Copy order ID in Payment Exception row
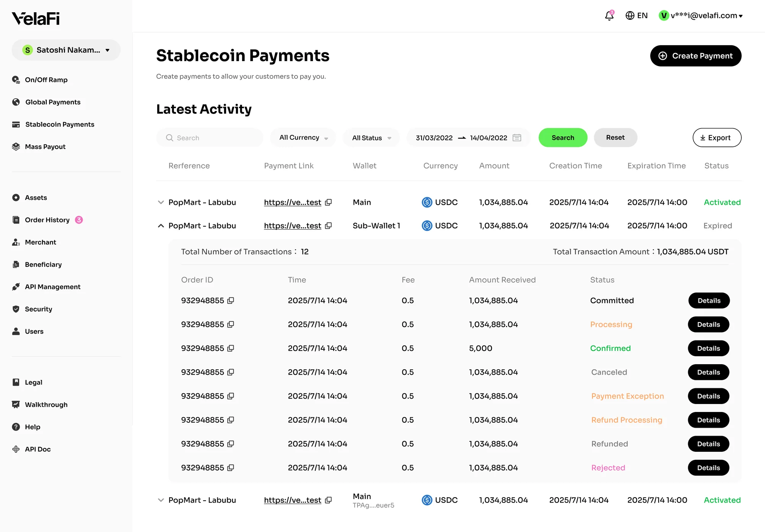Viewport: 765px width, 532px height. tap(231, 396)
